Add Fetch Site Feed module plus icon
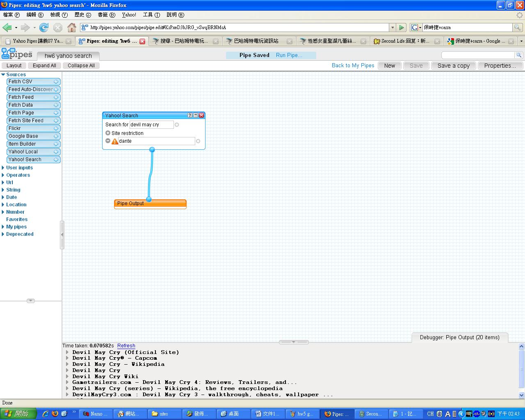525x420 pixels. point(56,121)
